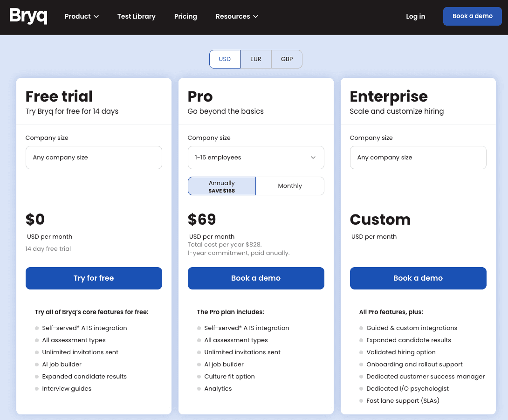Image resolution: width=508 pixels, height=420 pixels.
Task: Select Monthly billing option
Action: coord(290,186)
